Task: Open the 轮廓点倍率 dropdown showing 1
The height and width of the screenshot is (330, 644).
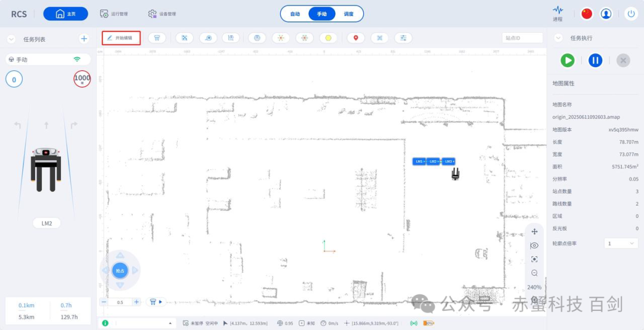Action: point(621,244)
